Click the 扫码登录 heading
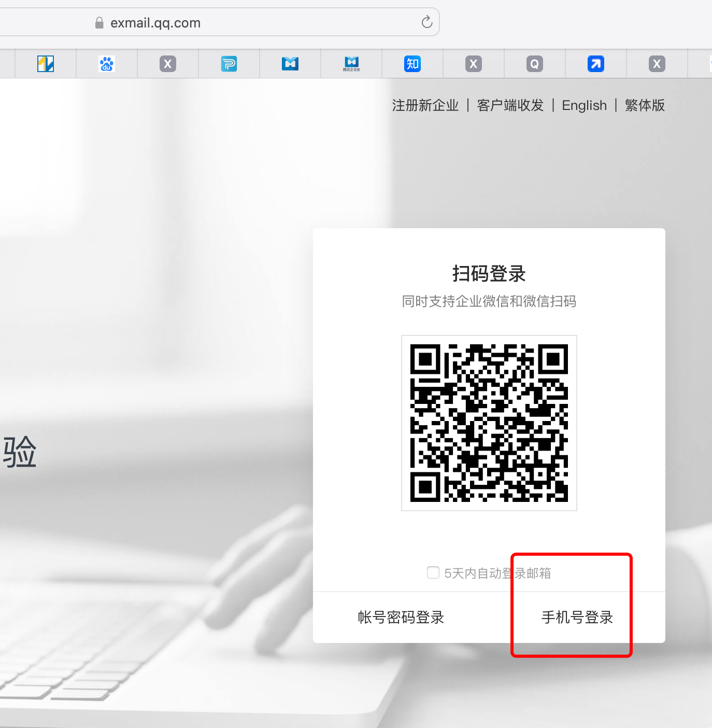Screen dimensions: 712x728 click(x=489, y=273)
